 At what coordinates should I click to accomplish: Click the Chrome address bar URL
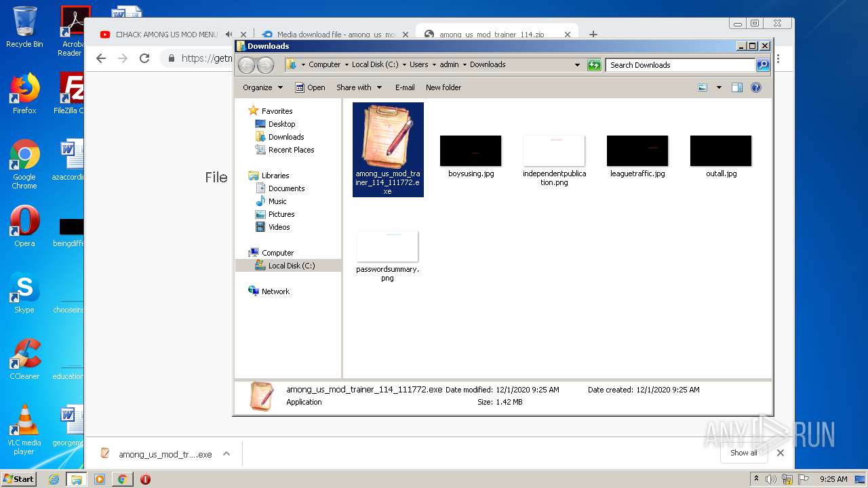click(x=207, y=58)
